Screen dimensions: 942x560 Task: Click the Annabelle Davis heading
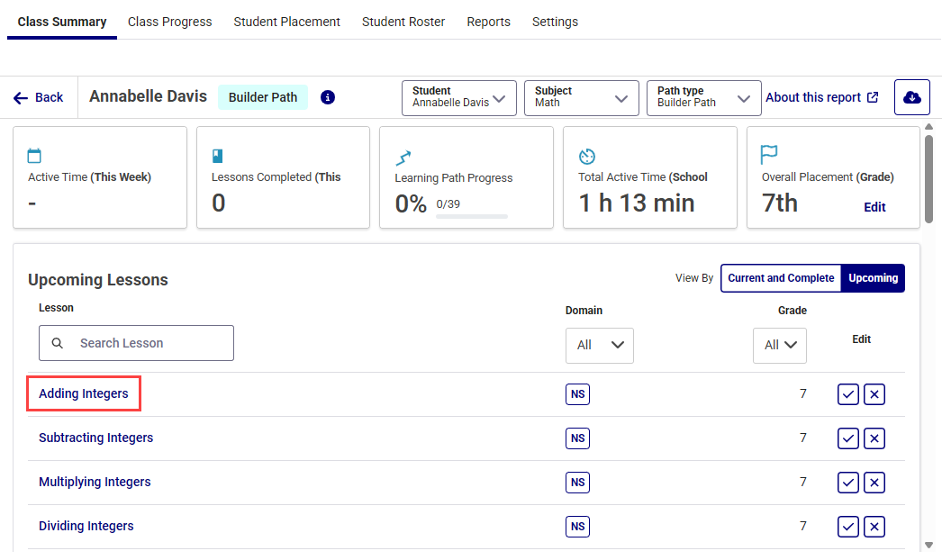[x=148, y=96]
